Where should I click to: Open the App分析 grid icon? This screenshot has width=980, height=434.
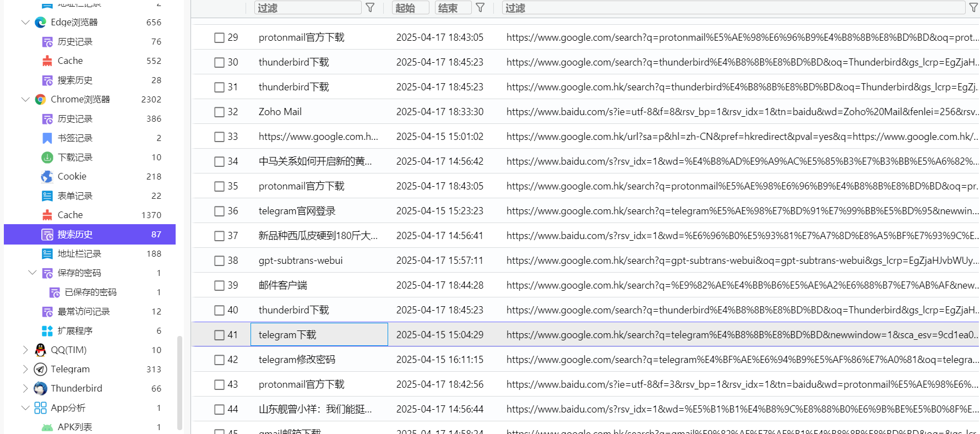coord(40,408)
